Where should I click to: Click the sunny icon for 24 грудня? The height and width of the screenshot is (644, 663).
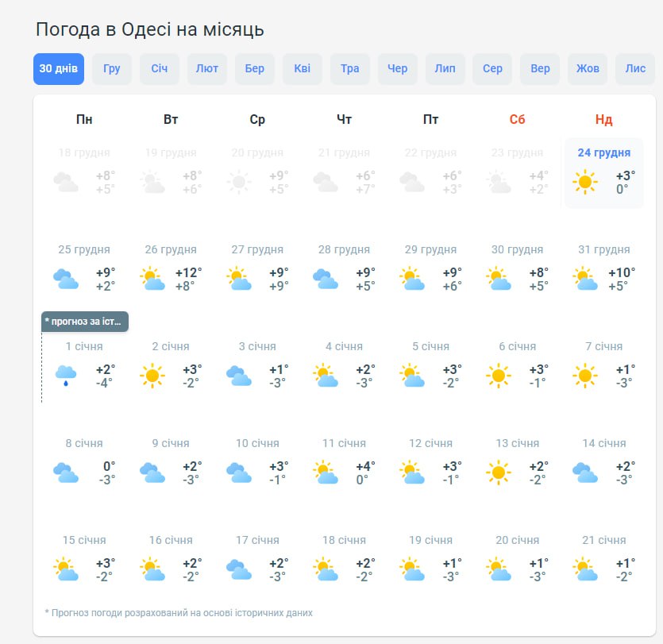click(585, 182)
